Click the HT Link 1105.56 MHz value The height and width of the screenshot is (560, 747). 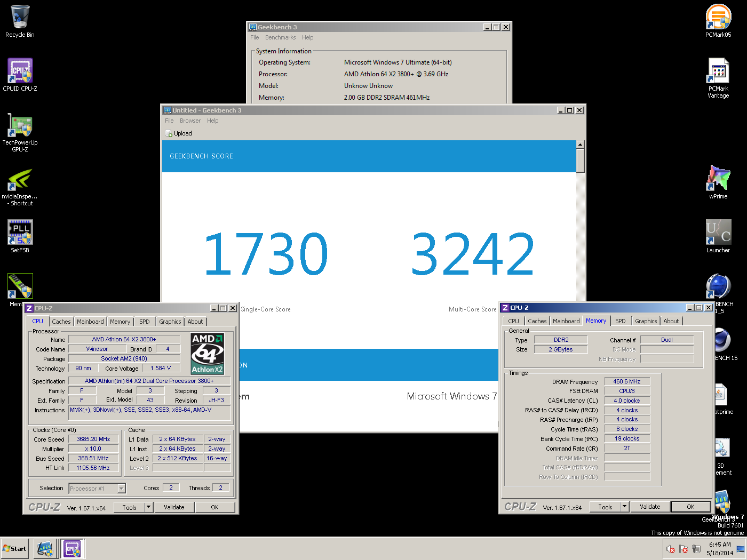[93, 468]
